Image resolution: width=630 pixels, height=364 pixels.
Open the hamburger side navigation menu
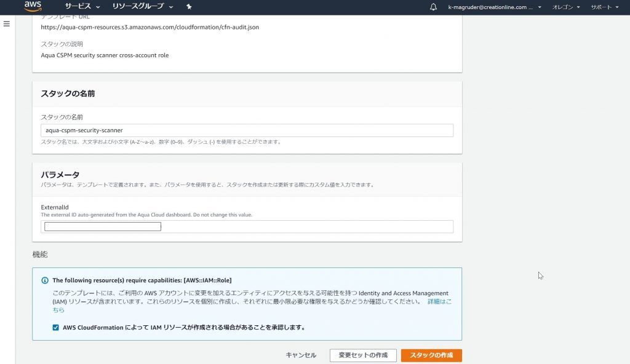[6, 24]
